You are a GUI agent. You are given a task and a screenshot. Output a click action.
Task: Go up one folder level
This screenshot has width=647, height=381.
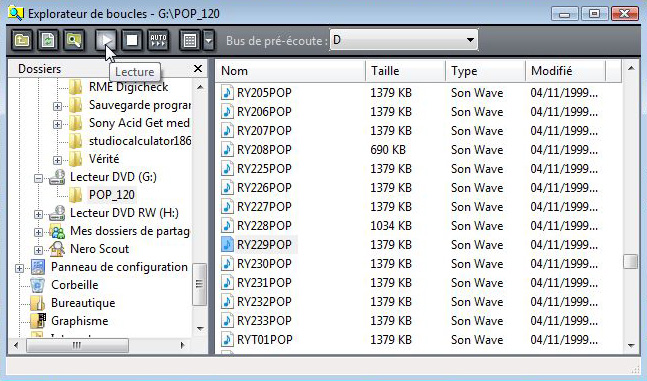click(x=22, y=40)
